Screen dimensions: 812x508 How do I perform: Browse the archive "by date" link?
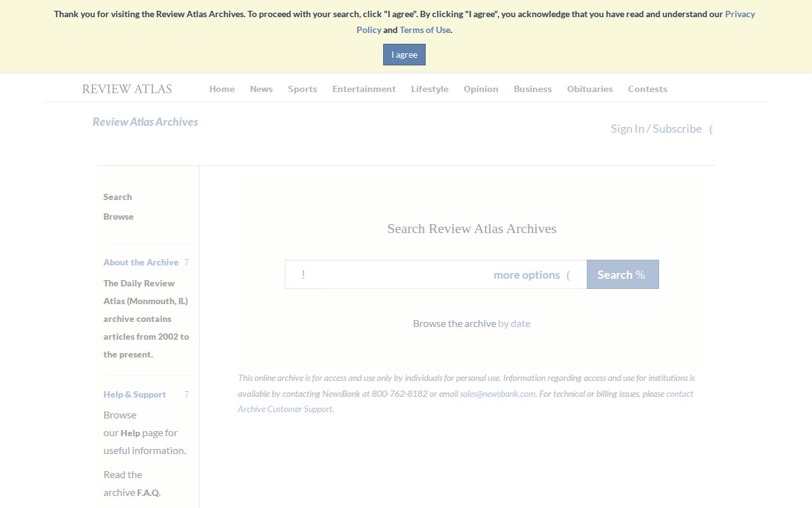(514, 323)
